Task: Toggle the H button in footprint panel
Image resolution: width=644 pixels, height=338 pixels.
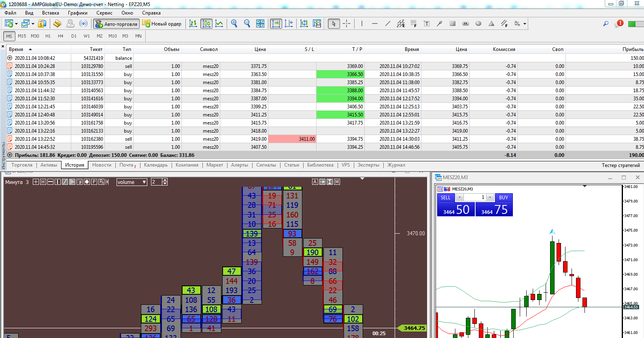Action: [x=43, y=182]
